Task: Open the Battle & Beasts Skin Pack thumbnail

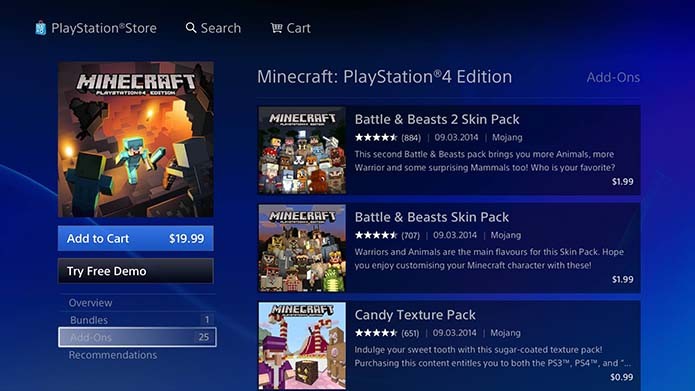Action: (302, 248)
